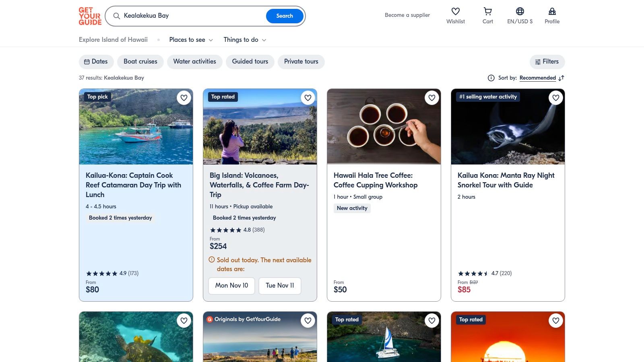Expand the Places to see dropdown

[x=191, y=40]
